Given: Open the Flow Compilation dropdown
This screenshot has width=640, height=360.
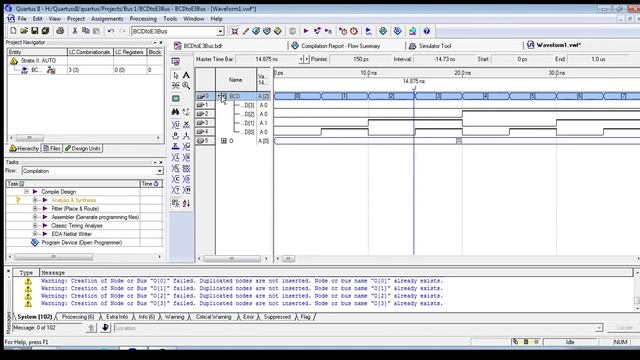Looking at the screenshot, I should pos(159,171).
